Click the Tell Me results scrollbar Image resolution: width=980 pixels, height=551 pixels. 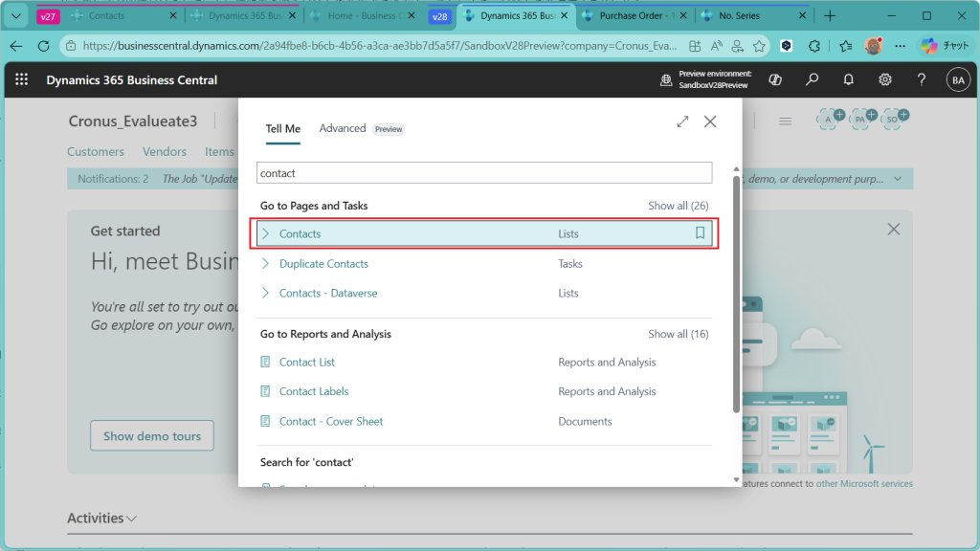736,294
